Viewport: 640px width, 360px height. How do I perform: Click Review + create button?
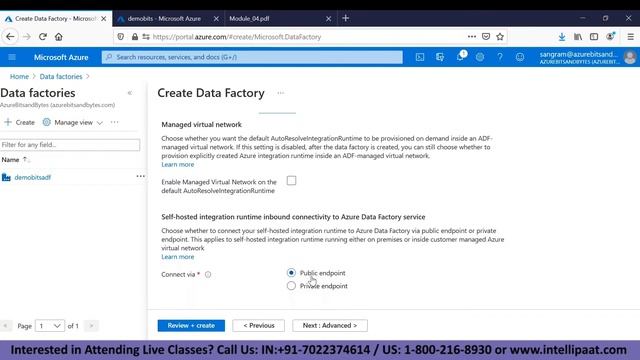191,325
